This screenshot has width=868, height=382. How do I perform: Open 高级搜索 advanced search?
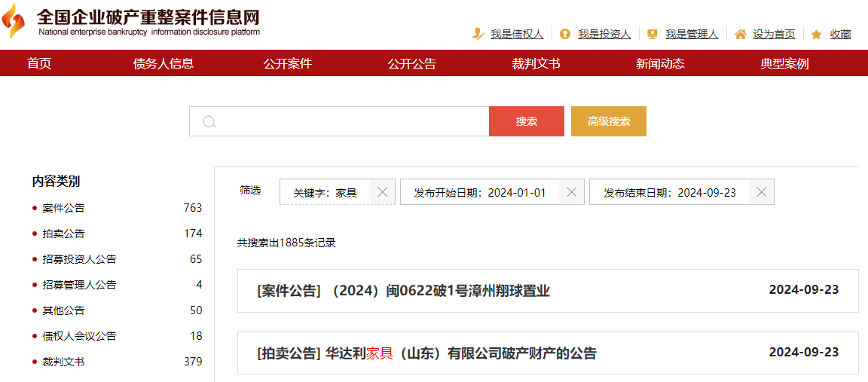(608, 121)
